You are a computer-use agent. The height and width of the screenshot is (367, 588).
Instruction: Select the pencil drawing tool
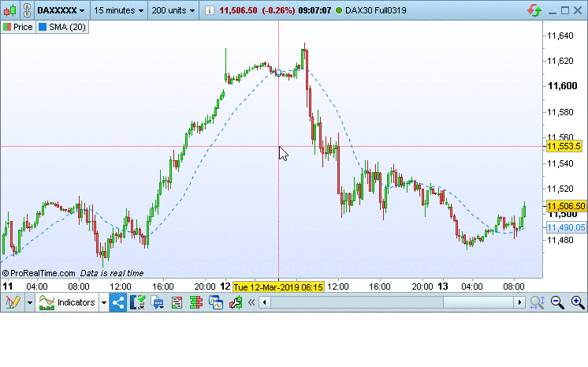click(x=12, y=302)
